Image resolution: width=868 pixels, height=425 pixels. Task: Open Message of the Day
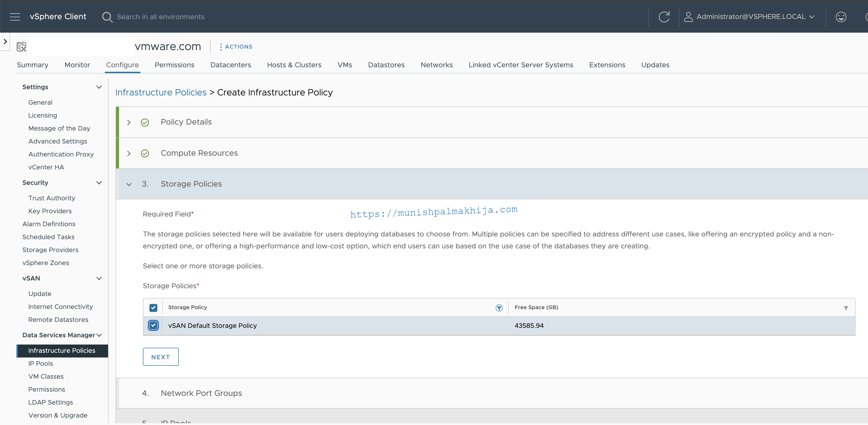[59, 128]
